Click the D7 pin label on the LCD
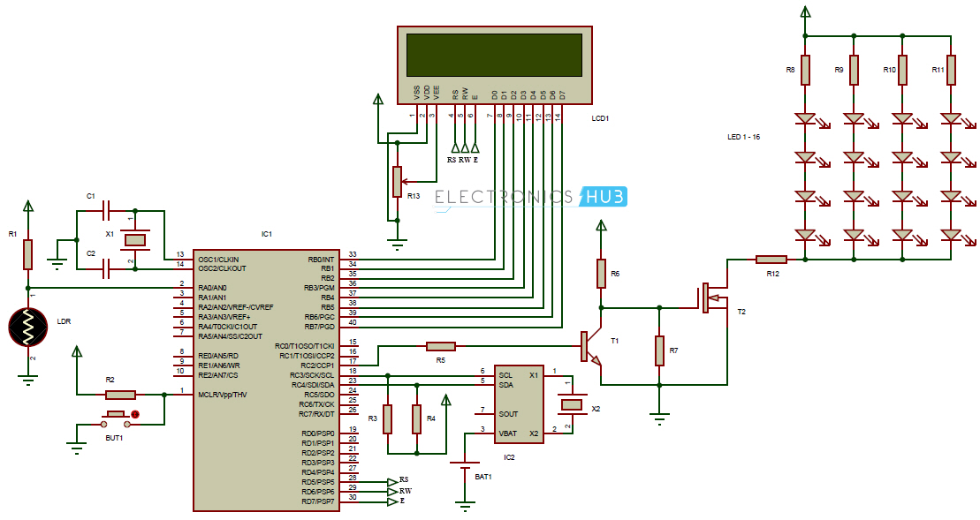The height and width of the screenshot is (520, 980). coord(563,94)
